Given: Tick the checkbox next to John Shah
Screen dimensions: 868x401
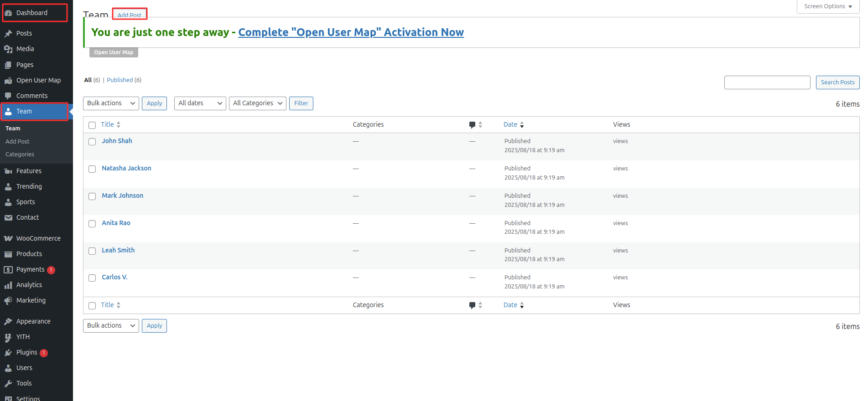Looking at the screenshot, I should [x=92, y=142].
